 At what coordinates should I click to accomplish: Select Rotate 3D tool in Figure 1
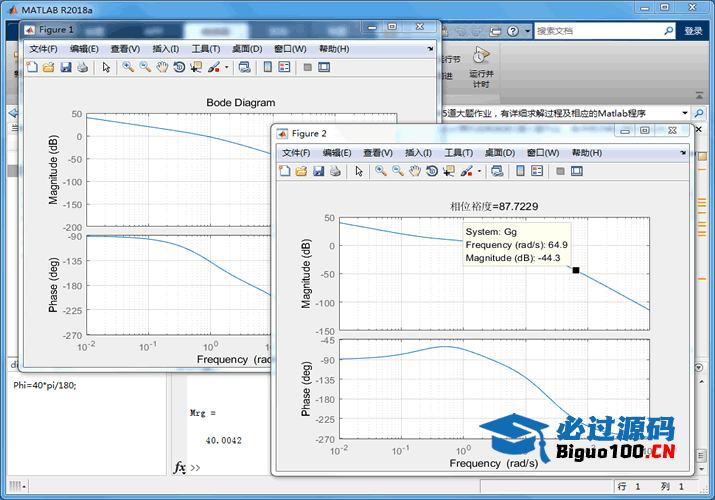[x=179, y=67]
